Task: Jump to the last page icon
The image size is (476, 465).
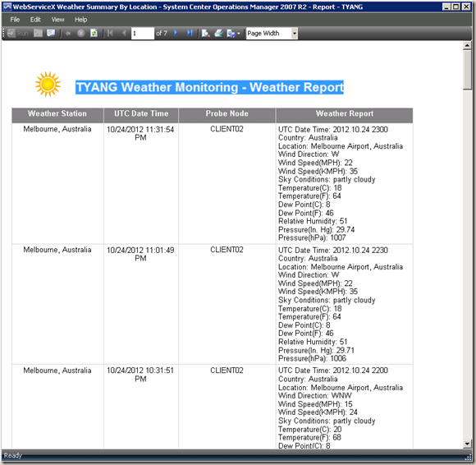Action: point(190,33)
